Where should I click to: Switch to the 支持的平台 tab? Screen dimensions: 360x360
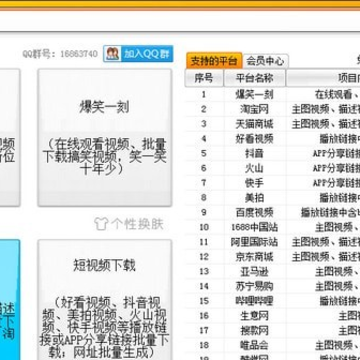coord(214,61)
